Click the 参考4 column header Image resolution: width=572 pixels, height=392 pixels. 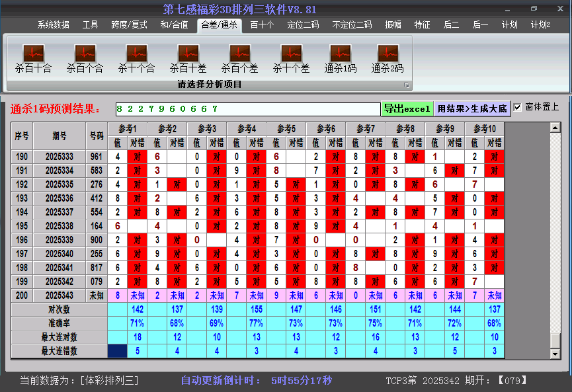[x=247, y=129]
